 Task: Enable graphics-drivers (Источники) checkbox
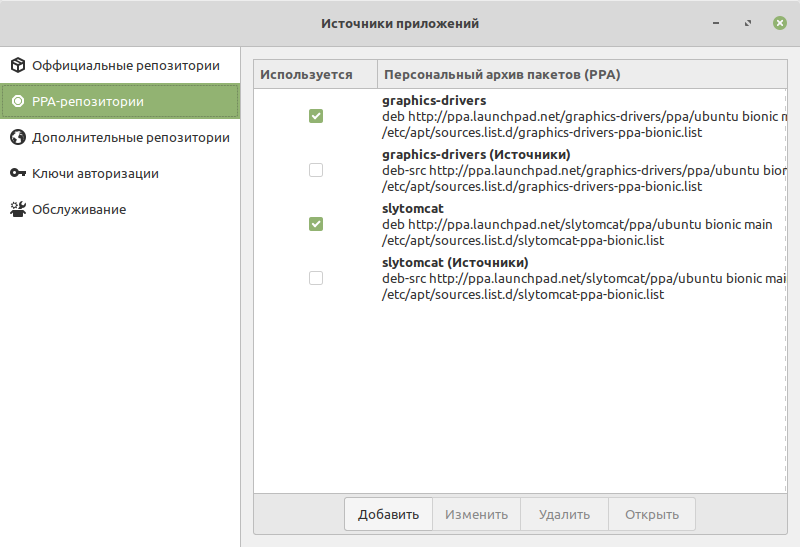316,170
